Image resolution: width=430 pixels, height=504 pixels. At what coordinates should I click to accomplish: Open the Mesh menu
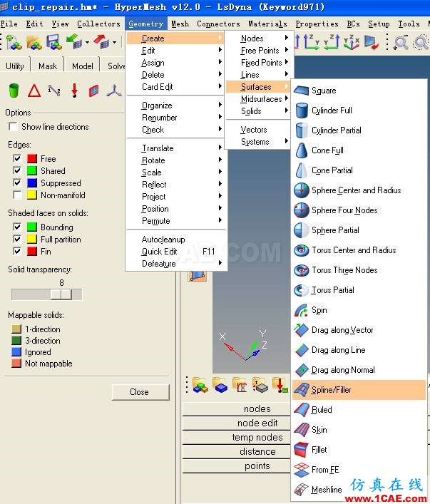pyautogui.click(x=180, y=24)
